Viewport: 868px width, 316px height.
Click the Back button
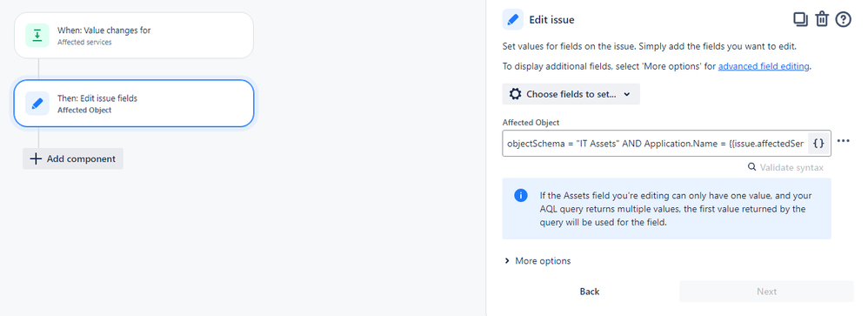click(x=590, y=292)
